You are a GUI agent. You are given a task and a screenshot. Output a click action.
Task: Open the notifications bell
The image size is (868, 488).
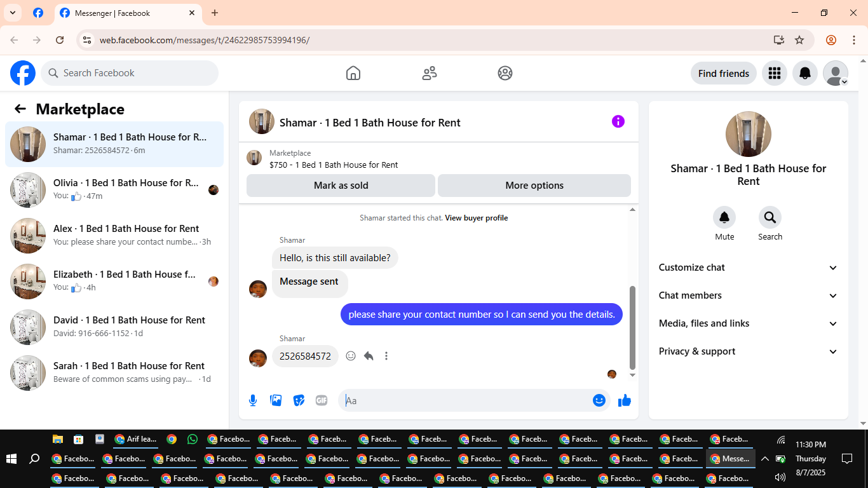pos(805,73)
